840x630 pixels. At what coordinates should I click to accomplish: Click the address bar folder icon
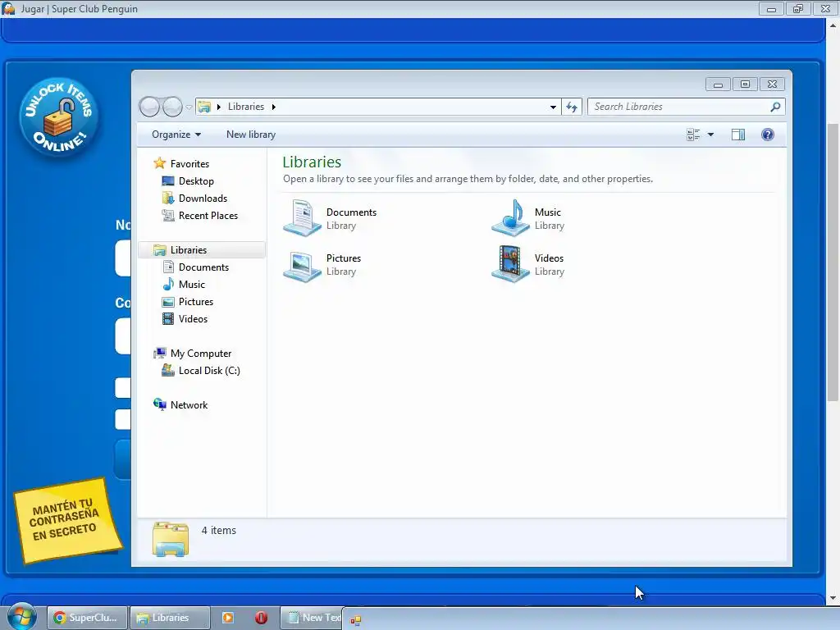tap(204, 107)
